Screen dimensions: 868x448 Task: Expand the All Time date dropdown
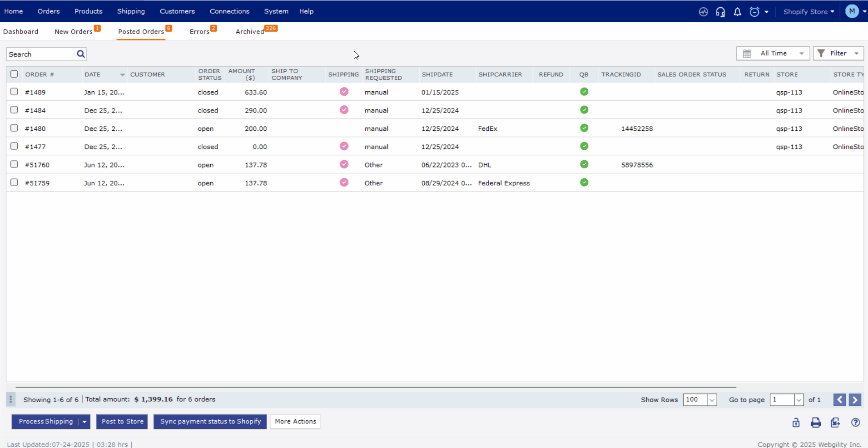tap(773, 54)
